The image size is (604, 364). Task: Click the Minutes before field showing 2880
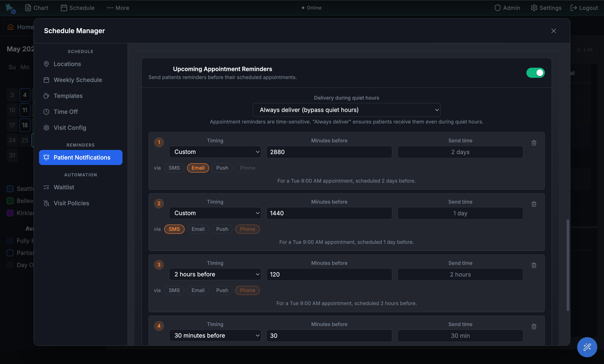tap(329, 152)
